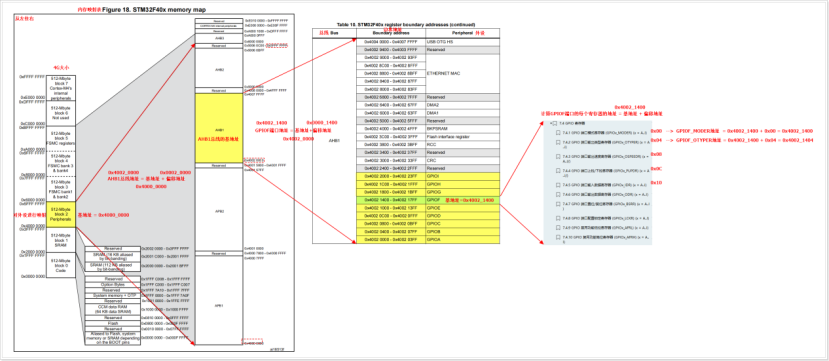Viewport: 829px width, 361px height.
Task: Click address cell 0x4002 1400 - 0x4002 17FF
Action: [391, 200]
